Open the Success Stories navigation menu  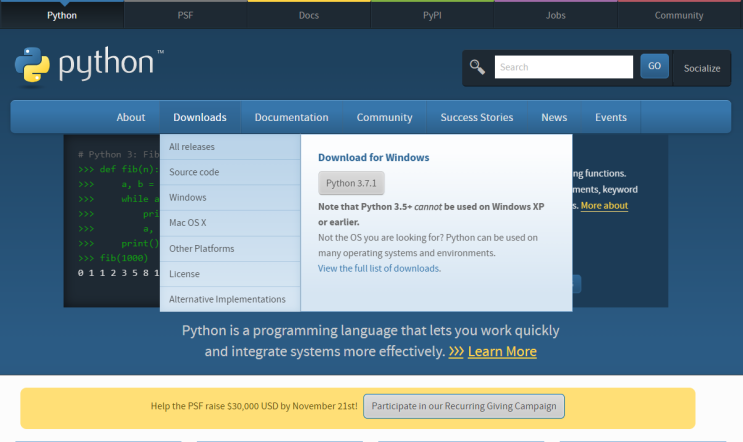click(x=477, y=117)
